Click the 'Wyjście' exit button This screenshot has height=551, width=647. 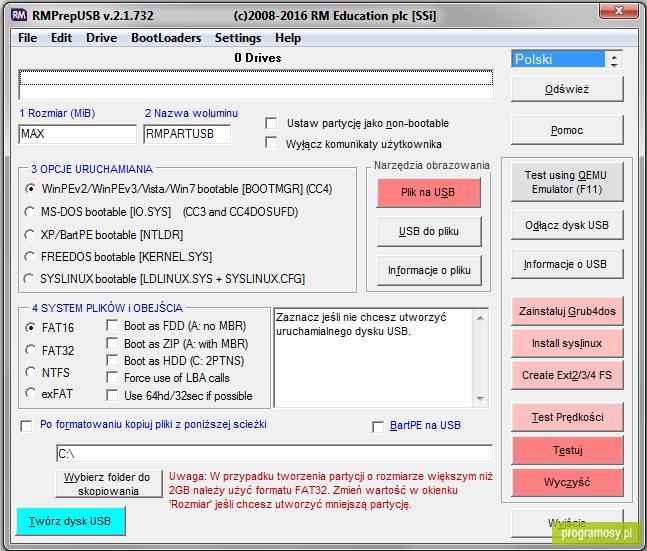567,523
